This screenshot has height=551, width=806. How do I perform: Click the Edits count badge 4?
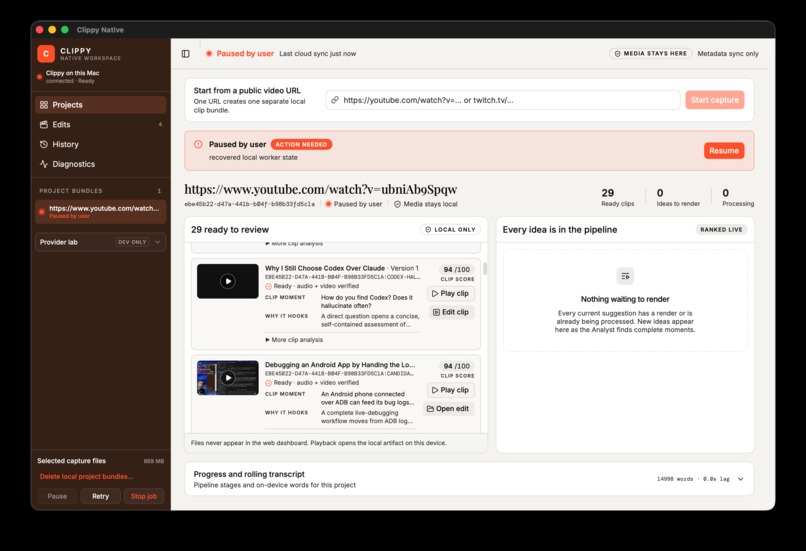point(160,124)
